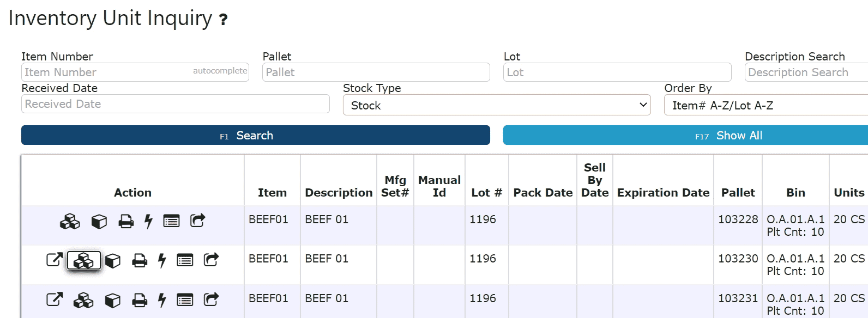Click the F17 Show All button
Screen dimensions: 868x318
coord(685,135)
